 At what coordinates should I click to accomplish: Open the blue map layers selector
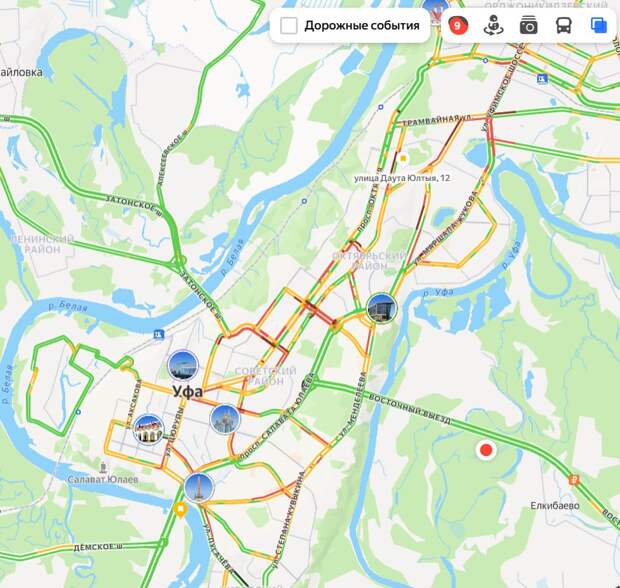point(599,26)
